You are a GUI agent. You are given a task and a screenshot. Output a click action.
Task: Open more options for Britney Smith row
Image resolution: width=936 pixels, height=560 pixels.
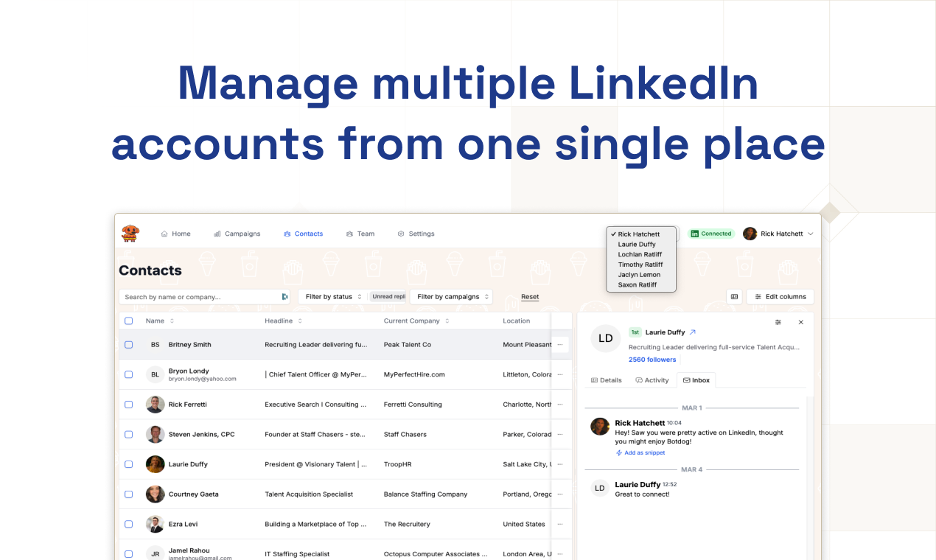[x=560, y=344]
